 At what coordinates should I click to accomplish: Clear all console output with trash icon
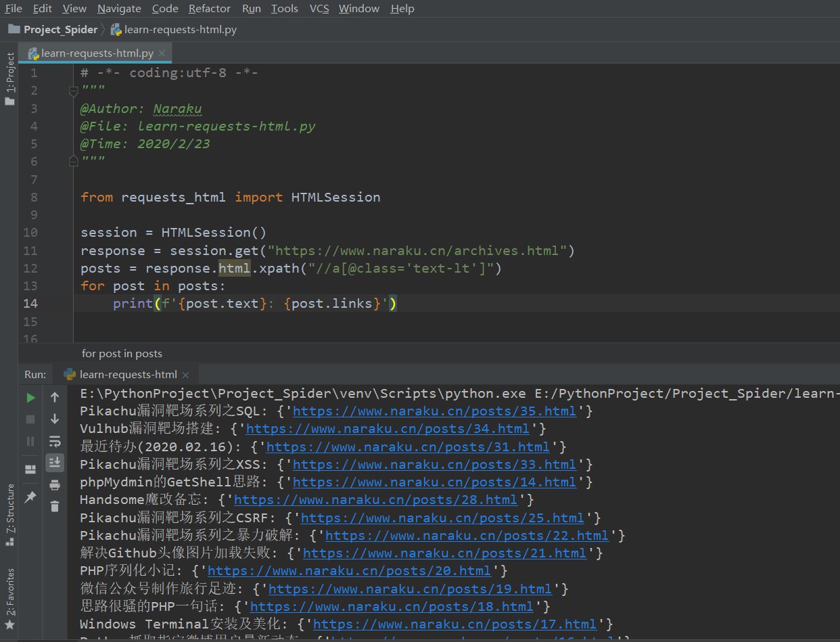coord(55,506)
